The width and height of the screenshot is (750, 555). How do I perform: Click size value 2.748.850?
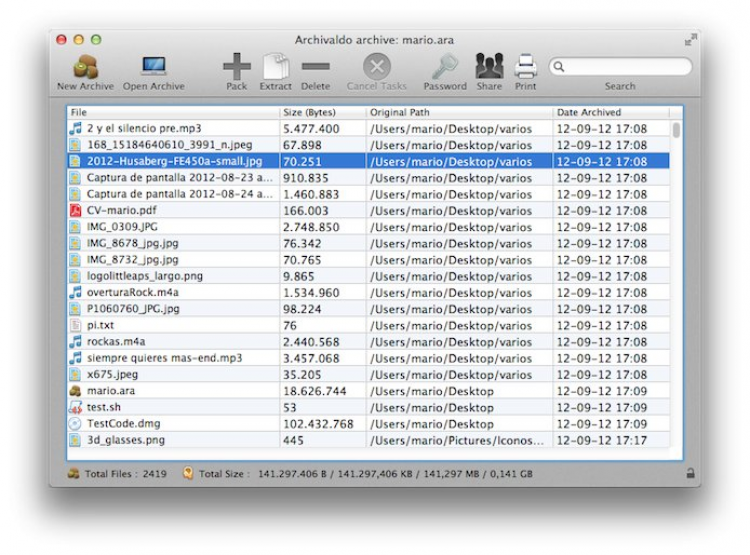[x=311, y=227]
